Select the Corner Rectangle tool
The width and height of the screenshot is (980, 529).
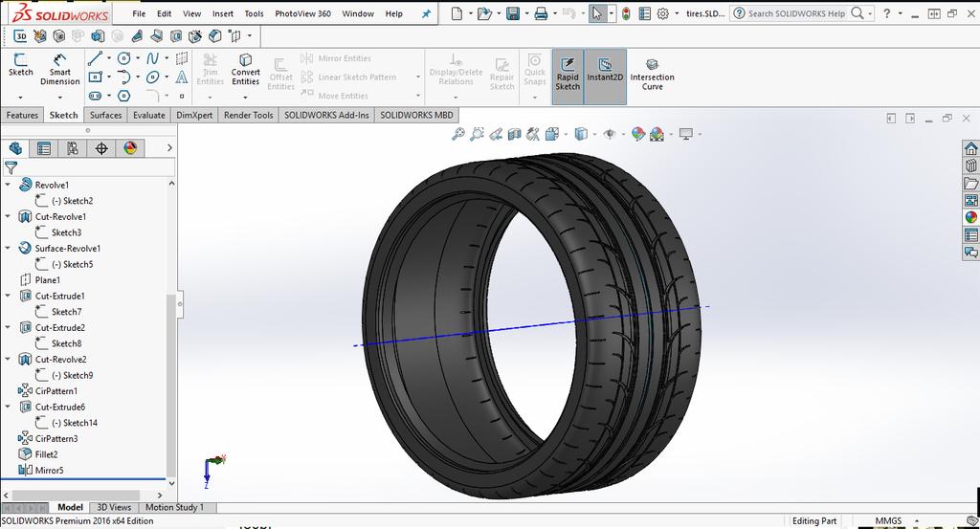pyautogui.click(x=95, y=77)
